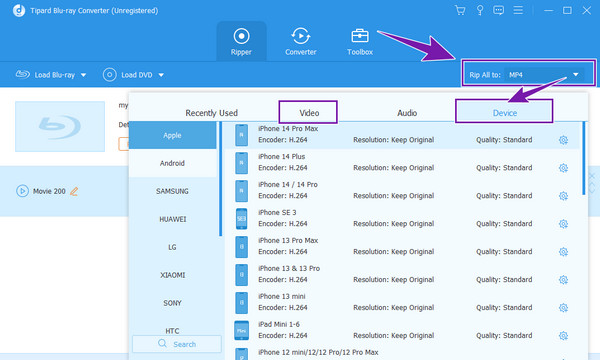The image size is (600, 360).
Task: Click the shopping cart purchase icon
Action: point(460,10)
